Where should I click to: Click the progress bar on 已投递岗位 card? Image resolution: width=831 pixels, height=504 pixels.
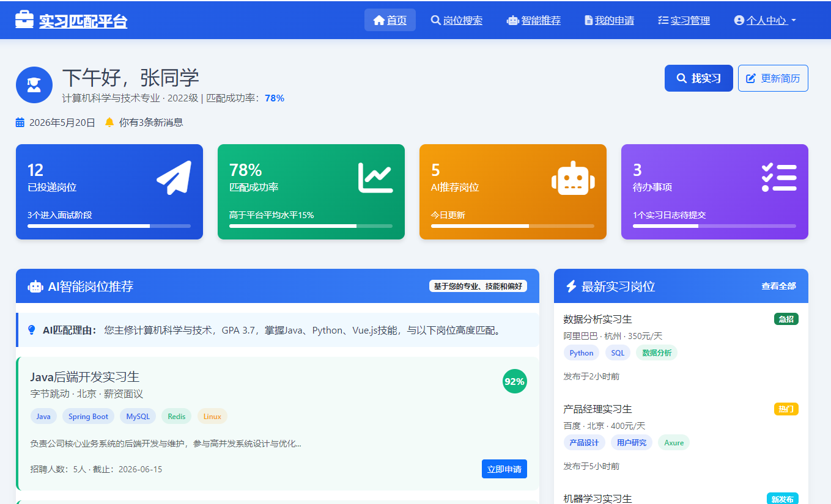coord(109,226)
